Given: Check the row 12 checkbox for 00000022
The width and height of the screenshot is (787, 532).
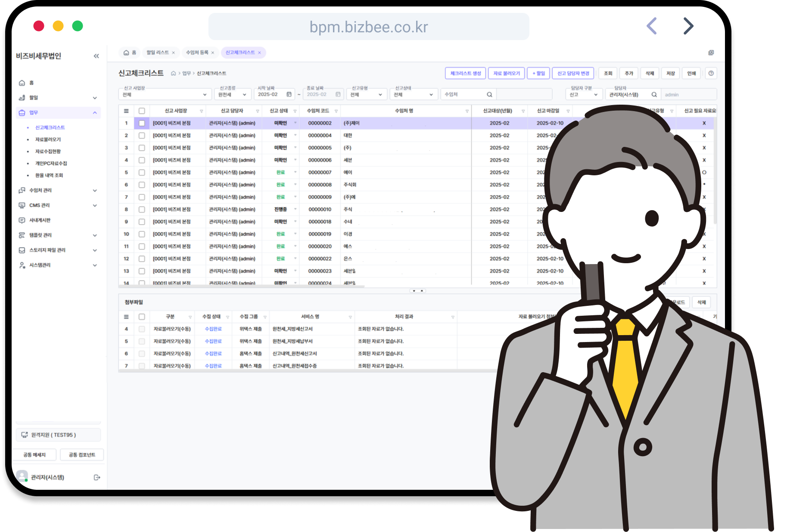Looking at the screenshot, I should 142,259.
